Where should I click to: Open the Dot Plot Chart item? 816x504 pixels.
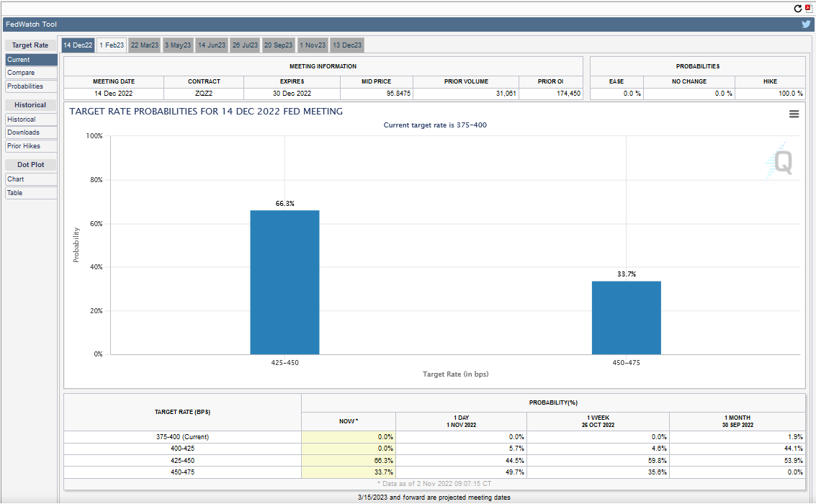tap(31, 179)
